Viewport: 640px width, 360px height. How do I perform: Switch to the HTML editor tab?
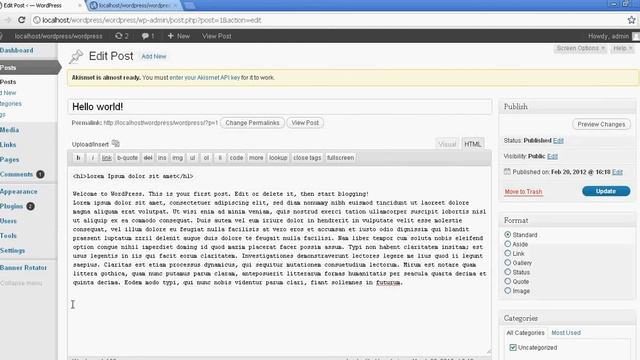472,144
